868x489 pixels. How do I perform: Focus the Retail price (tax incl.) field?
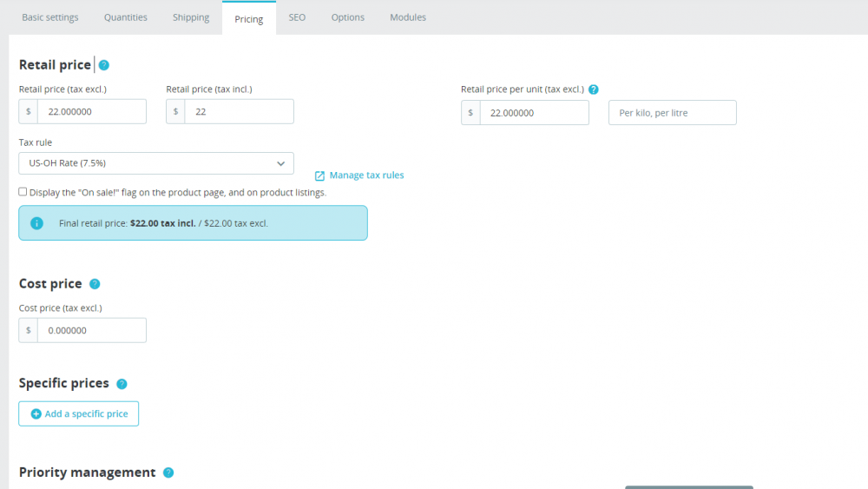240,111
